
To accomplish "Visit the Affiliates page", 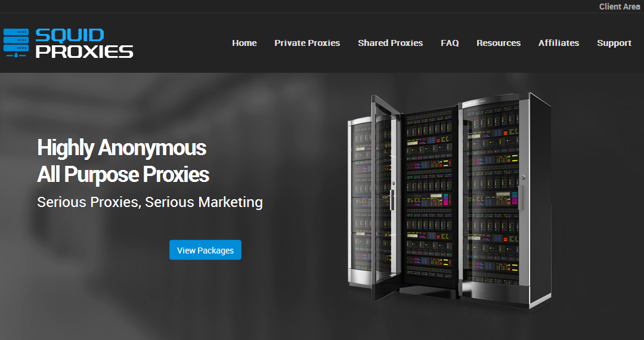I will (x=559, y=43).
